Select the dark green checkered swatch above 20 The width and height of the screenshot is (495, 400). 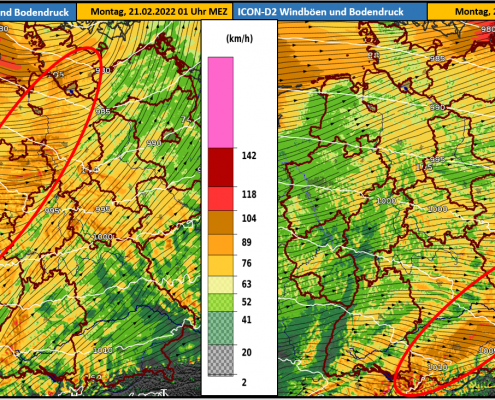click(x=221, y=328)
